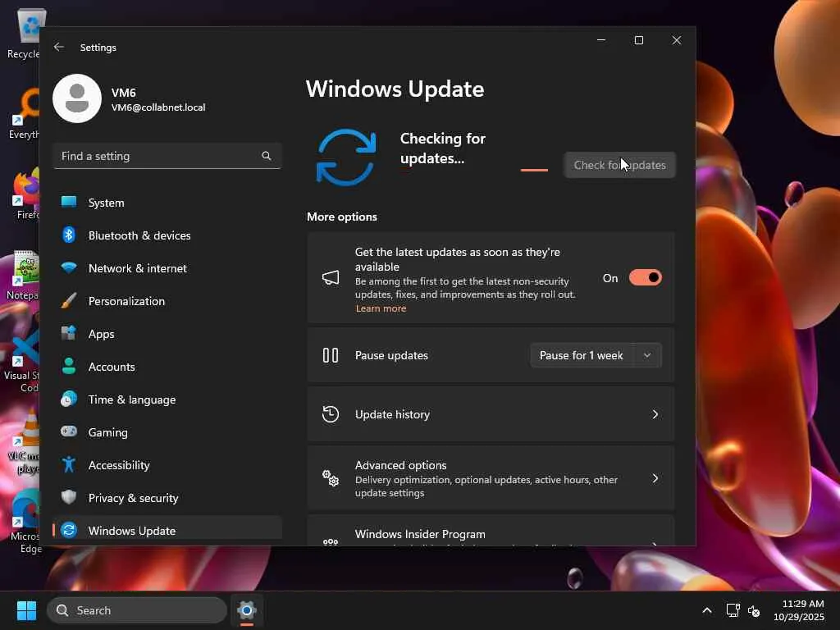Click the System monitor icon

69,202
